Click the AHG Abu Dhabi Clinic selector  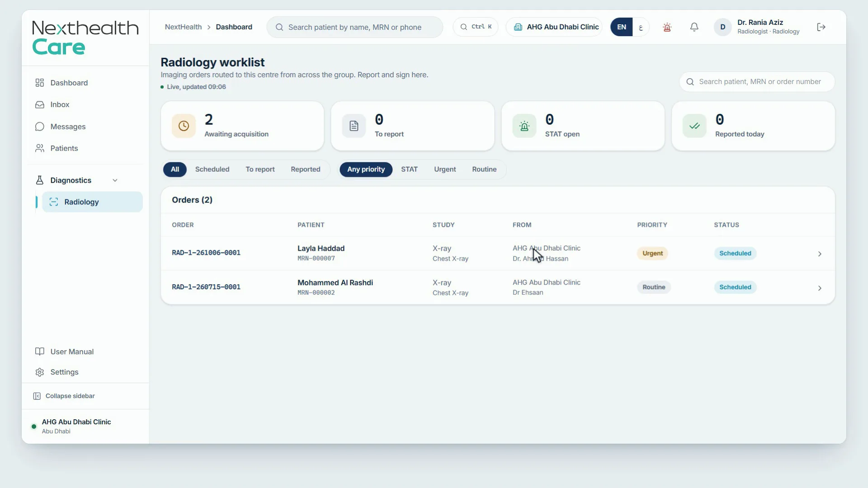pyautogui.click(x=554, y=27)
